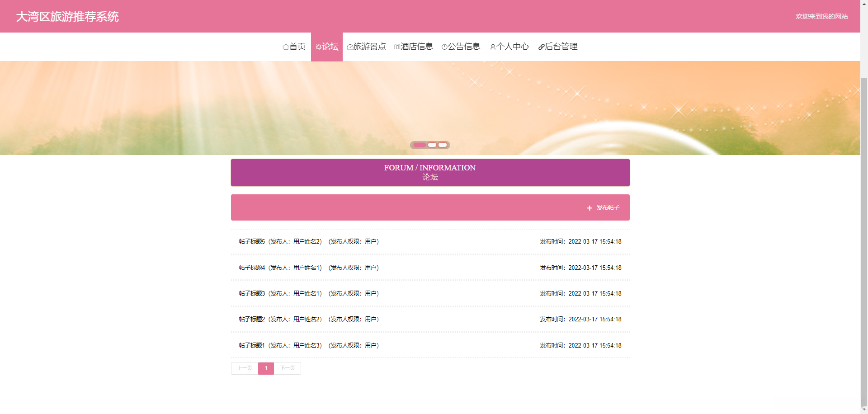Open post 帖子标题2 by 用户姓名2

(x=309, y=320)
